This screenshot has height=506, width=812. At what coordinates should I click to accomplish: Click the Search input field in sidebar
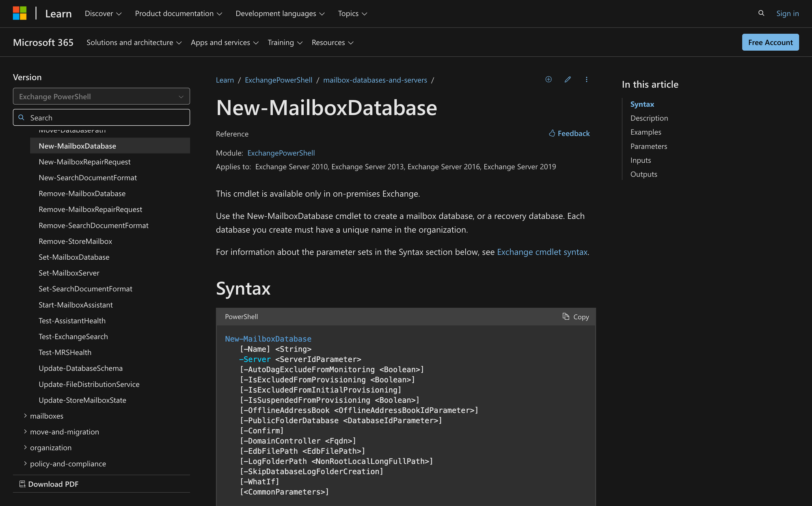click(101, 117)
